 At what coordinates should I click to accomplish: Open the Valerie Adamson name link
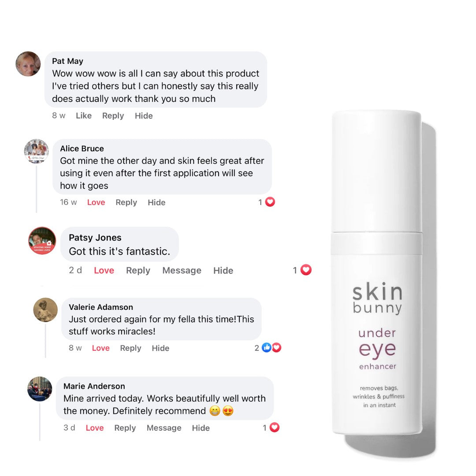(x=101, y=307)
